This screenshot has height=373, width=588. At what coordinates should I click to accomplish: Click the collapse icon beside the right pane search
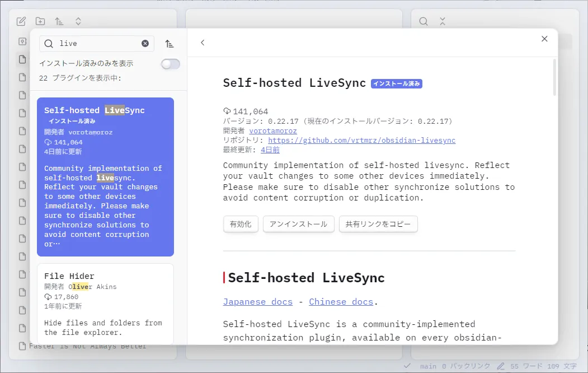click(441, 21)
